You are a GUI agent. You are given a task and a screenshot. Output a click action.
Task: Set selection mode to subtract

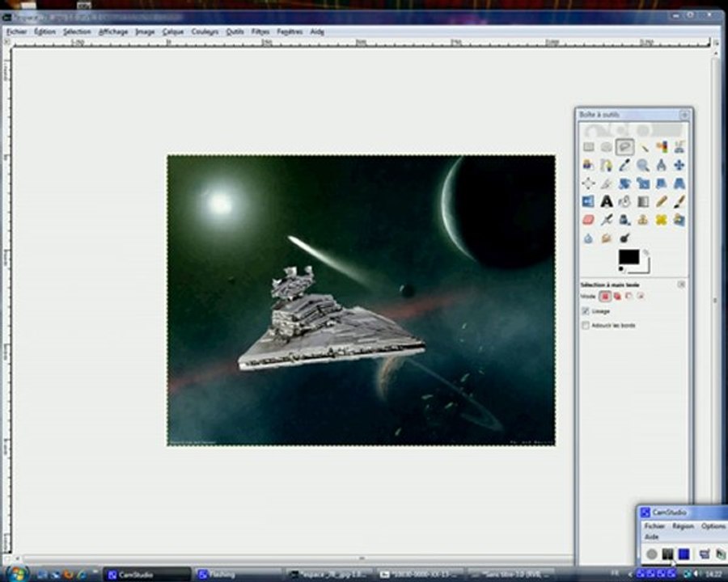click(x=629, y=296)
